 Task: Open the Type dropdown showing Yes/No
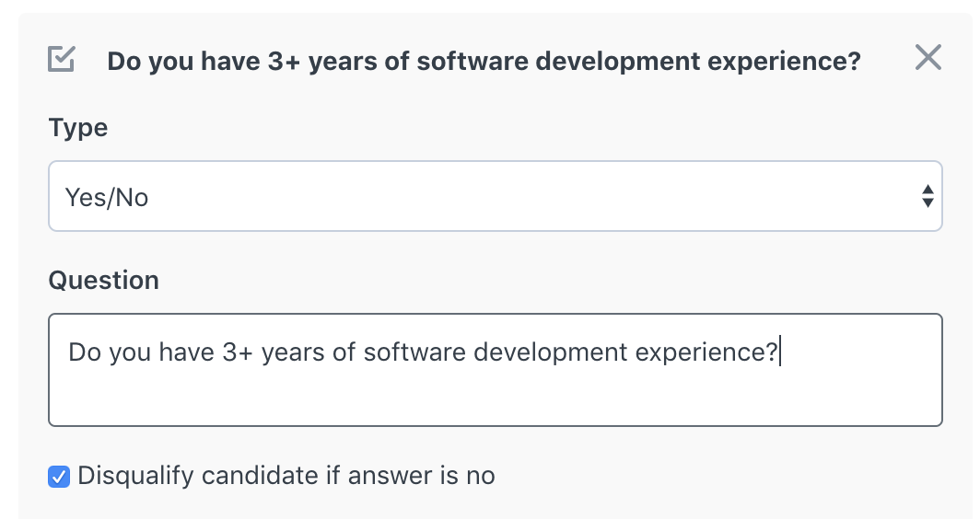495,196
